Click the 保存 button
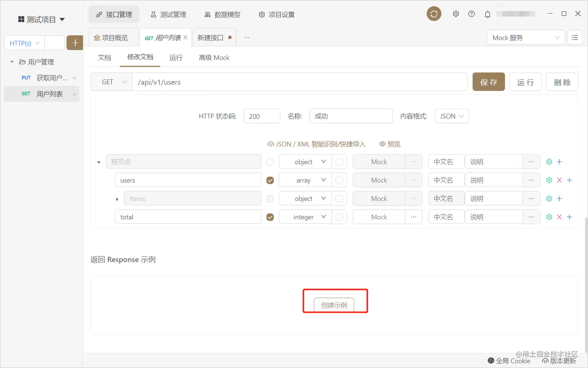The height and width of the screenshot is (368, 588). coord(488,82)
